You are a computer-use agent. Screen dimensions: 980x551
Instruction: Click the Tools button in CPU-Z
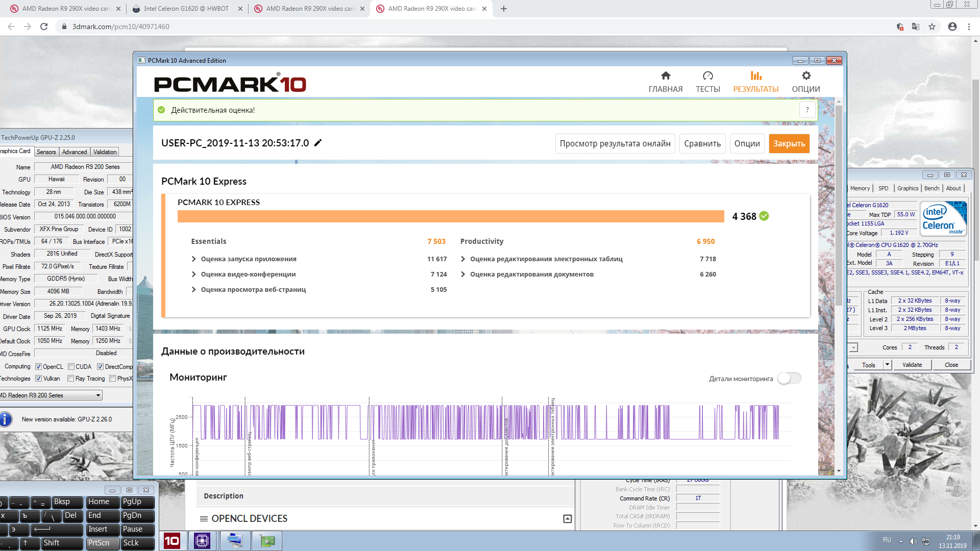[x=869, y=365]
